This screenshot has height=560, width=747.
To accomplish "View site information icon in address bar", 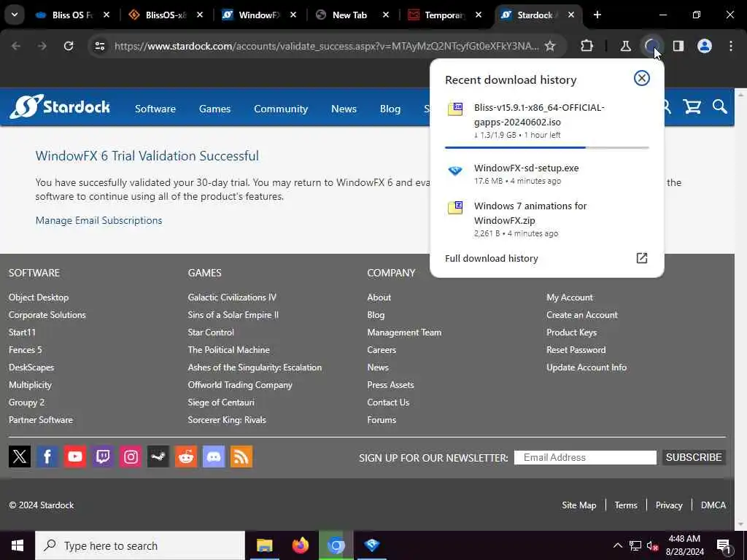I will (99, 46).
